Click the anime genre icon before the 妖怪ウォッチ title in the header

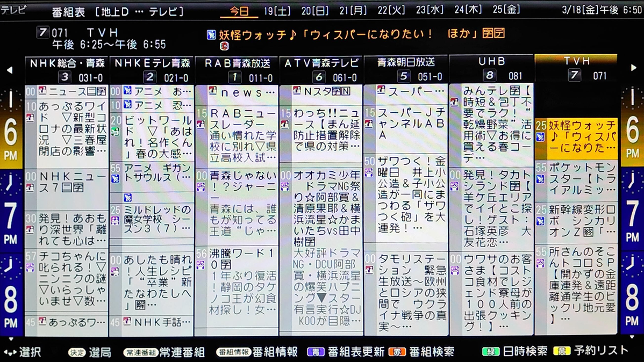click(211, 35)
